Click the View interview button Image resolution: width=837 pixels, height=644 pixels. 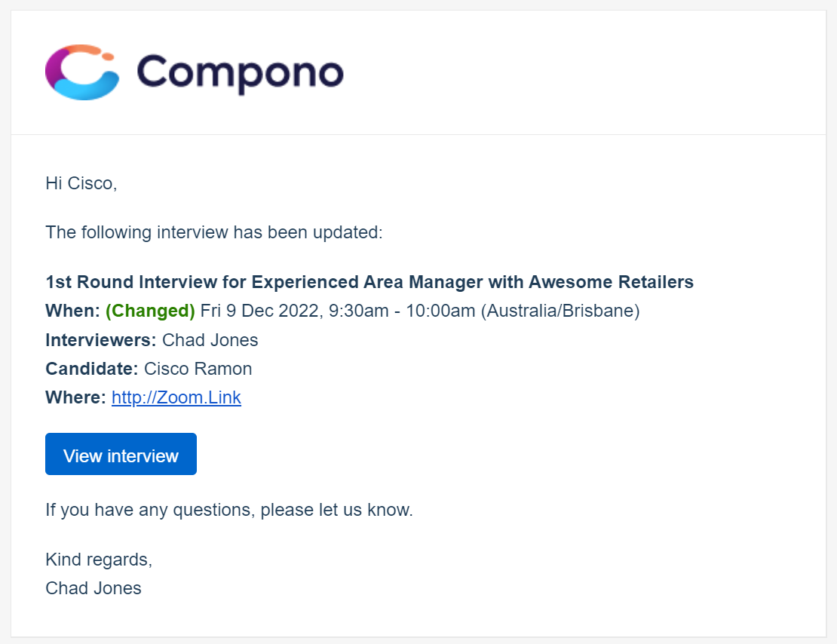[121, 454]
